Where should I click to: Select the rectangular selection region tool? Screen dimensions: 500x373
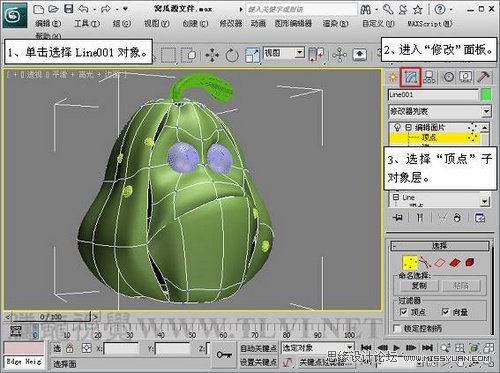[168, 55]
